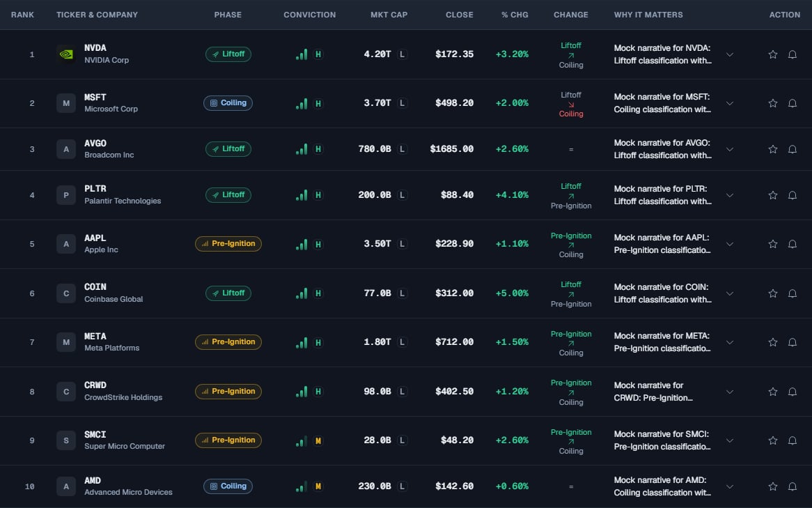The width and height of the screenshot is (812, 508).
Task: Click the $48.20 close price
Action: click(x=458, y=440)
